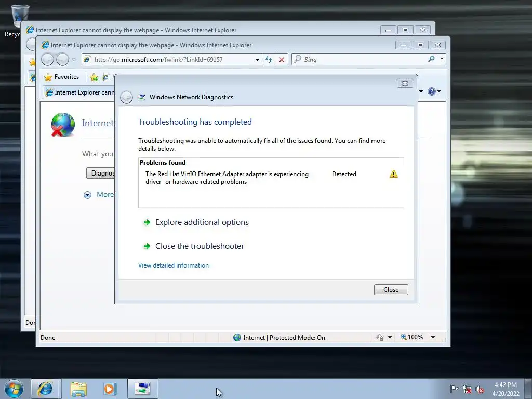Open the Help menu dropdown arrow
This screenshot has width=532, height=399.
[x=438, y=91]
